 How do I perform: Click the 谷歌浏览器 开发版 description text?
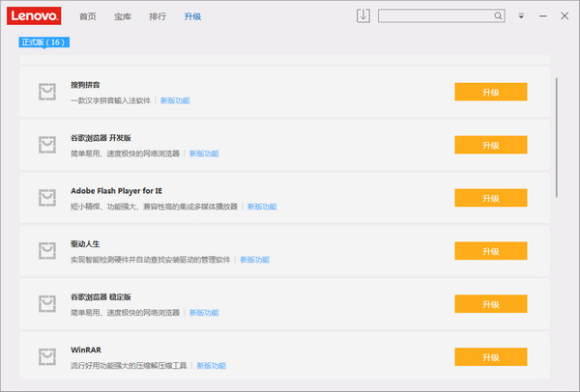pyautogui.click(x=125, y=154)
